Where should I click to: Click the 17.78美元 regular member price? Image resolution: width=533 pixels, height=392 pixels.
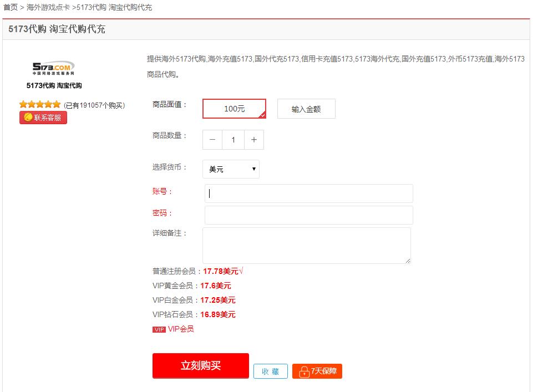(x=221, y=271)
